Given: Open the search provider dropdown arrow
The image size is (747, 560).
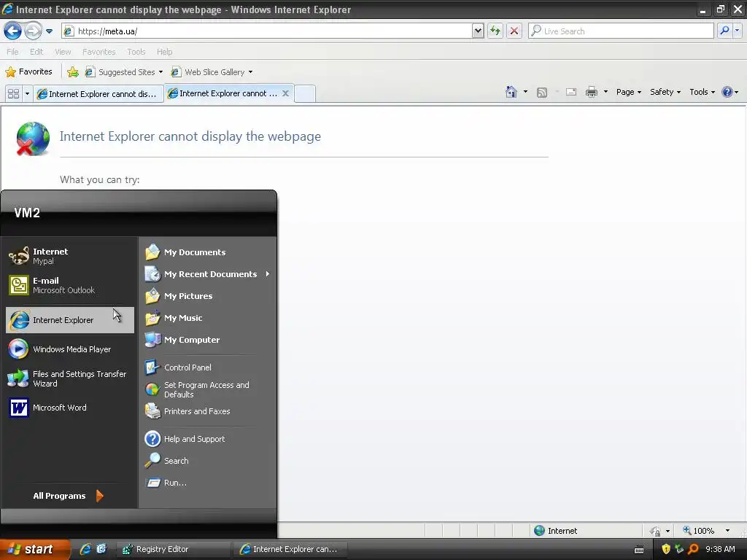Looking at the screenshot, I should [737, 31].
